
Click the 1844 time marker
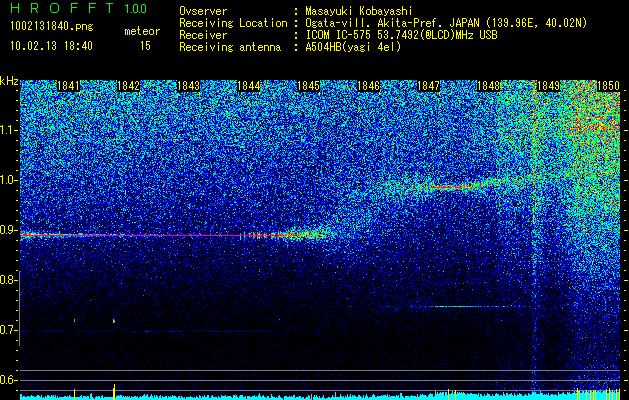249,86
